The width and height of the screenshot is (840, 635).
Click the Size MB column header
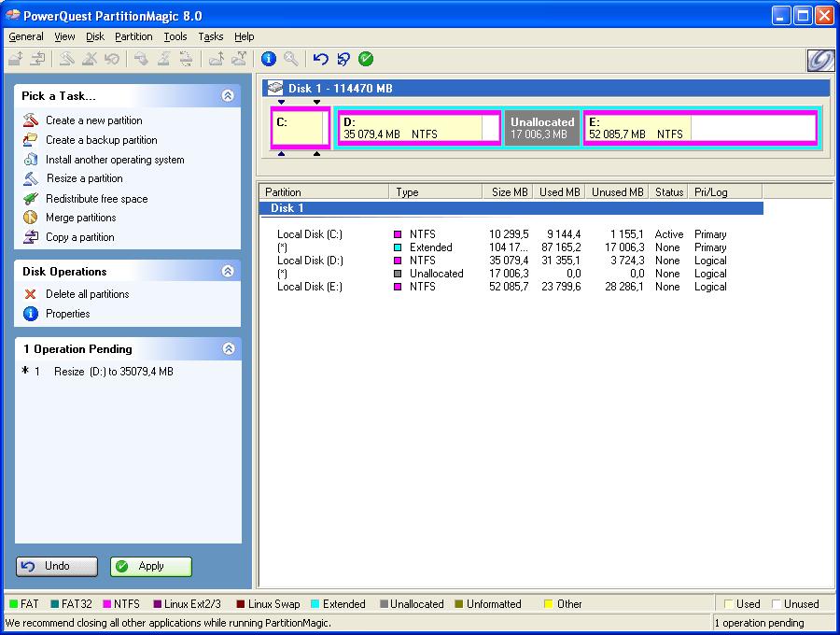click(508, 191)
